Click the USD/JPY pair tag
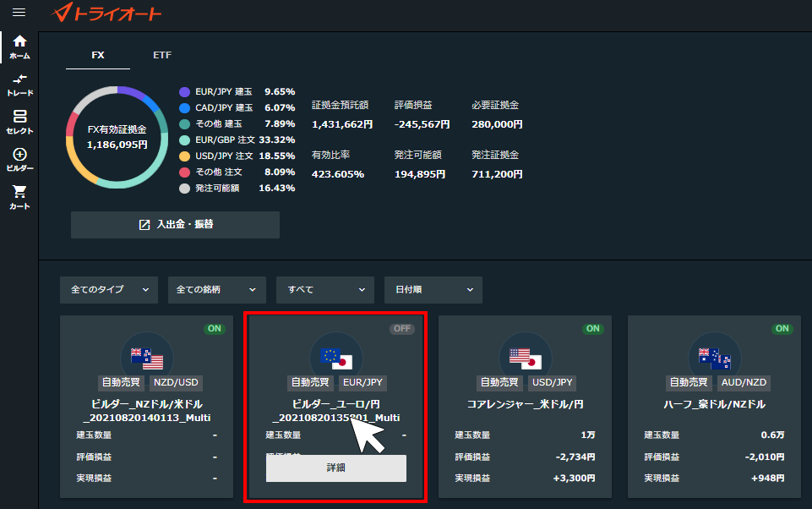The image size is (812, 509). (x=553, y=382)
